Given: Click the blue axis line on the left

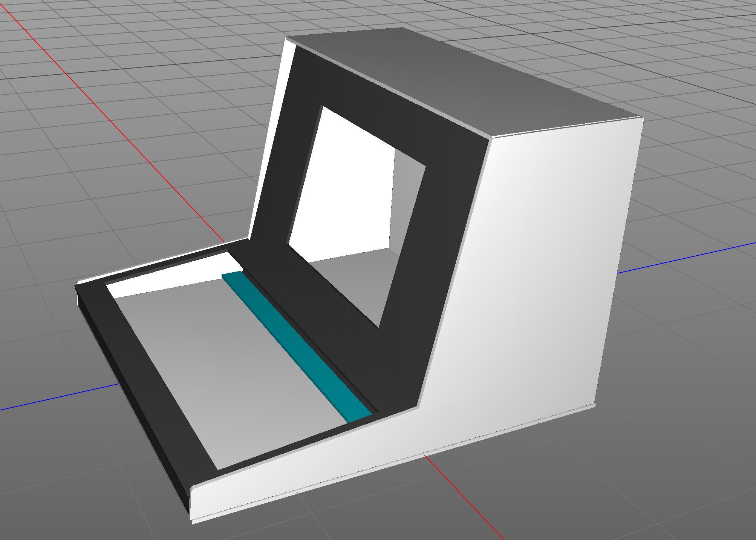Looking at the screenshot, I should [x=57, y=398].
